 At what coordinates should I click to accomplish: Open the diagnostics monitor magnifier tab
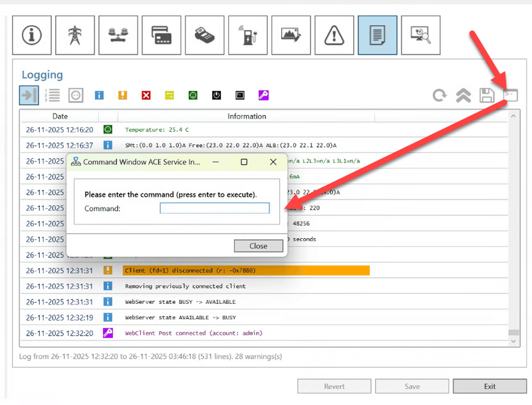[x=421, y=35]
